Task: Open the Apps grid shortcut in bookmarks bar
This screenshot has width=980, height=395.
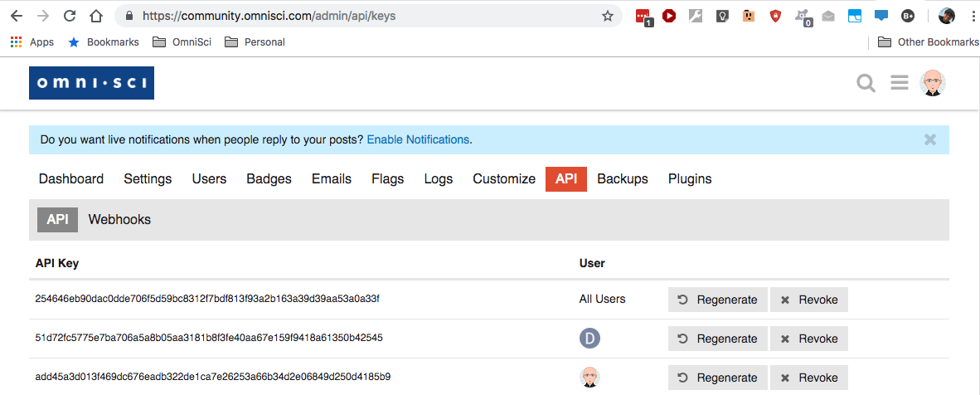Action: [32, 42]
